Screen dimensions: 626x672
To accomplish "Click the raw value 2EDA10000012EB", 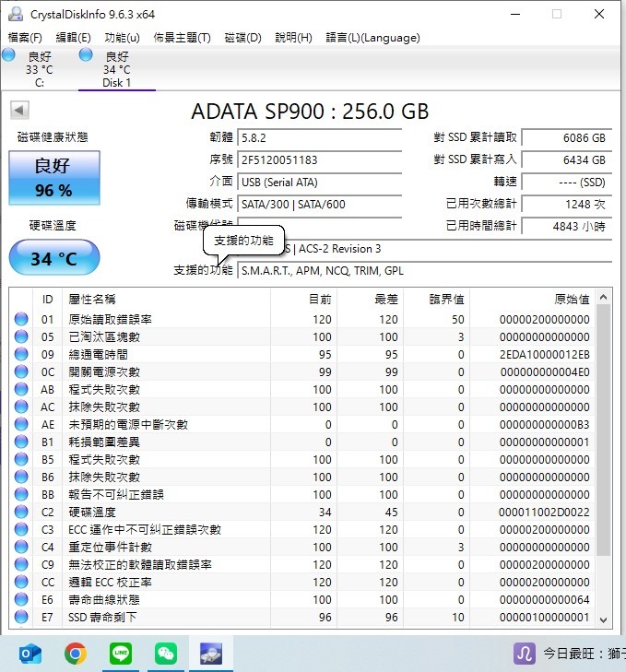I will (545, 354).
